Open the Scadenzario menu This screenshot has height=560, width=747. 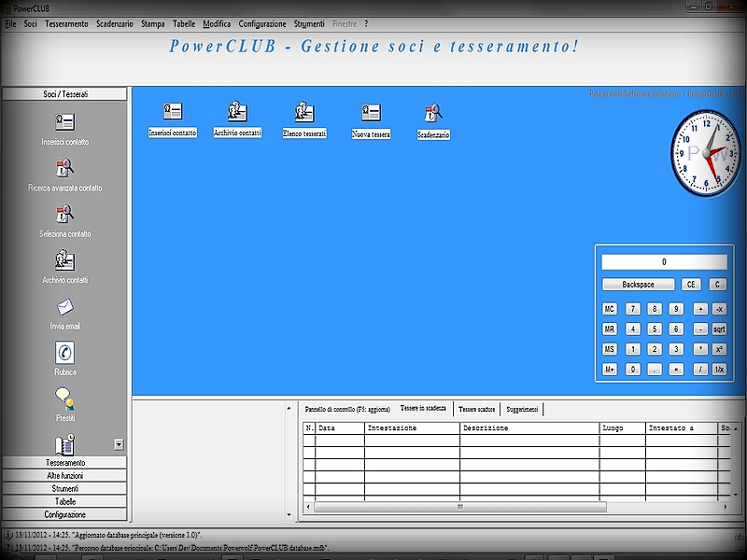pyautogui.click(x=114, y=24)
